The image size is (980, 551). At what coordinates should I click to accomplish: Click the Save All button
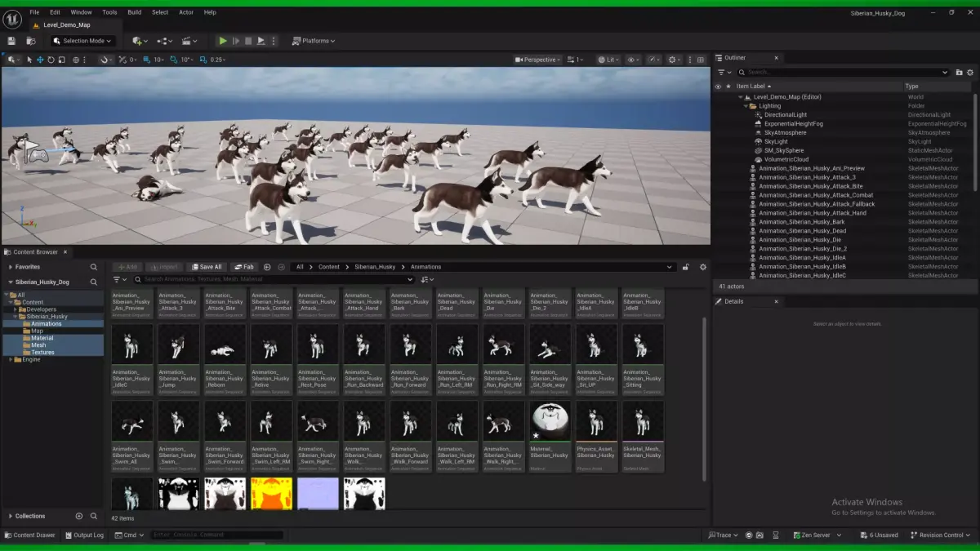tap(206, 267)
